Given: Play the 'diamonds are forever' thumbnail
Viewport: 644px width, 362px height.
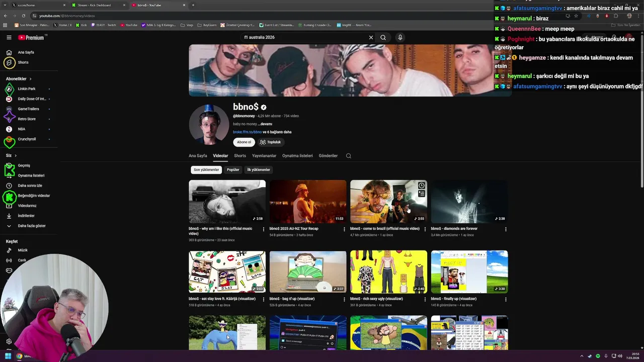Looking at the screenshot, I should click(x=469, y=202).
